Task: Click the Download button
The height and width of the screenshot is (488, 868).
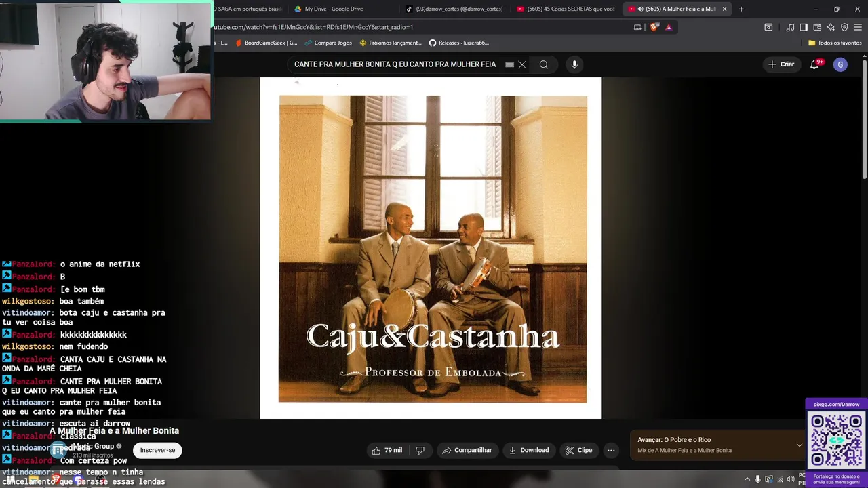Action: [x=529, y=450]
